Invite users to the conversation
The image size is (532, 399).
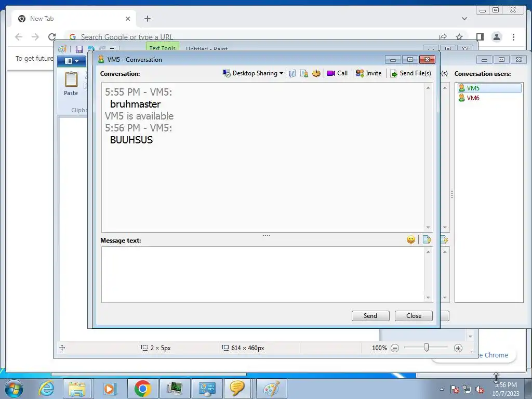coord(368,73)
